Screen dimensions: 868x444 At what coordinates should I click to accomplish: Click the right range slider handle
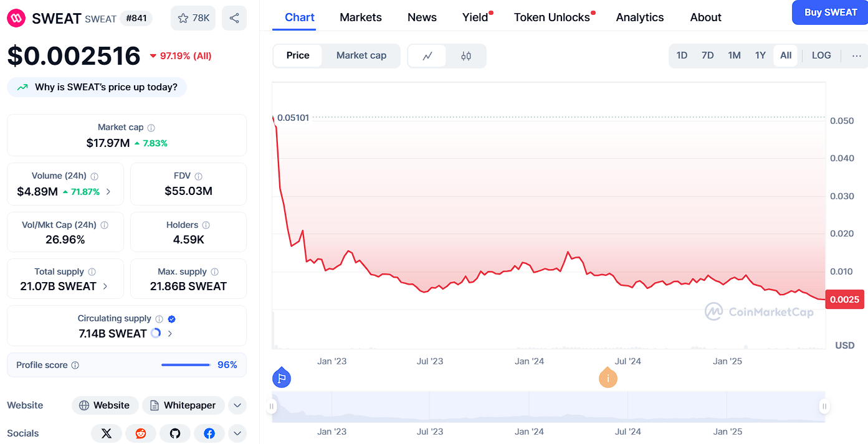[824, 407]
